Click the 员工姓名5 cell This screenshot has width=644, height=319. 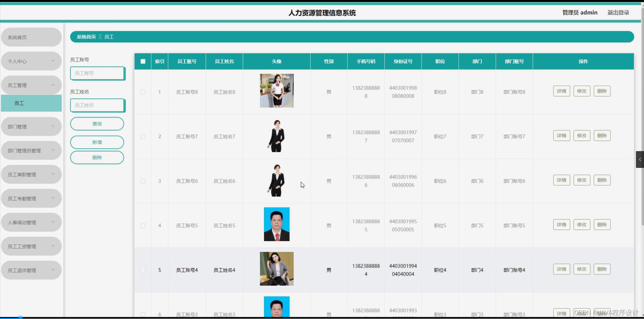(224, 226)
